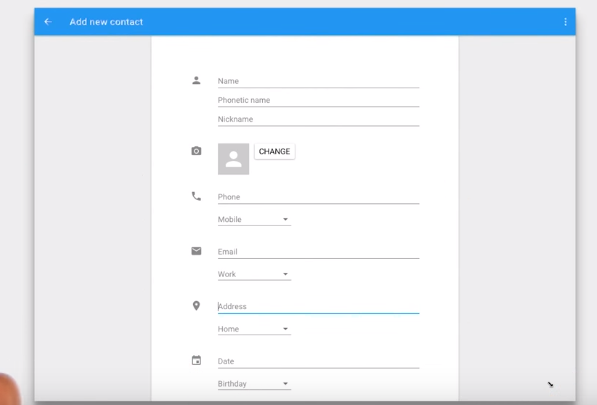Focus the Phonetic name field
The width and height of the screenshot is (597, 405).
[318, 100]
